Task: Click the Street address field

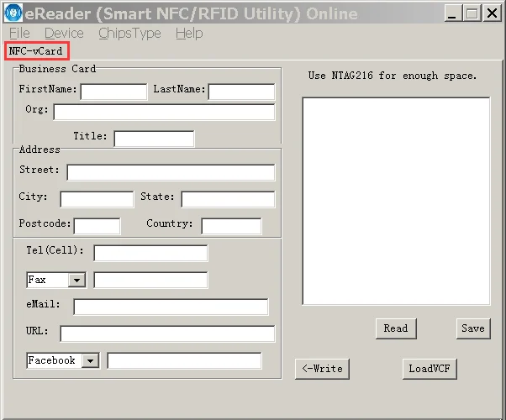Action: pos(171,172)
